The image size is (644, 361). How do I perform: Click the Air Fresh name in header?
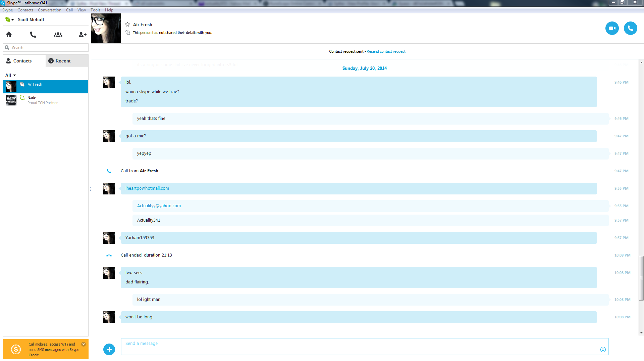tap(143, 25)
